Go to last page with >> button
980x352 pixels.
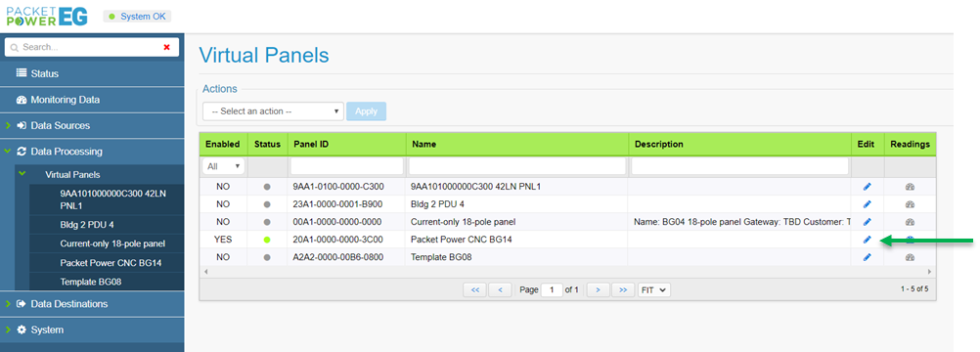pyautogui.click(x=623, y=290)
